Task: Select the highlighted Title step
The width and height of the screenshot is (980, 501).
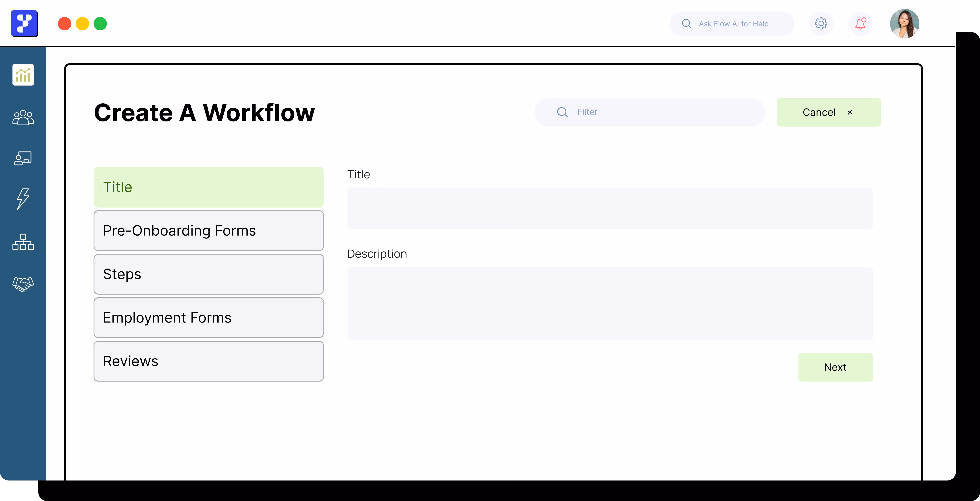Action: (x=208, y=187)
